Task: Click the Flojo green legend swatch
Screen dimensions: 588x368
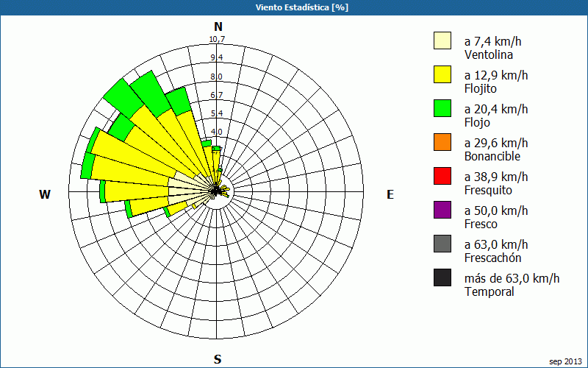Action: tap(442, 108)
